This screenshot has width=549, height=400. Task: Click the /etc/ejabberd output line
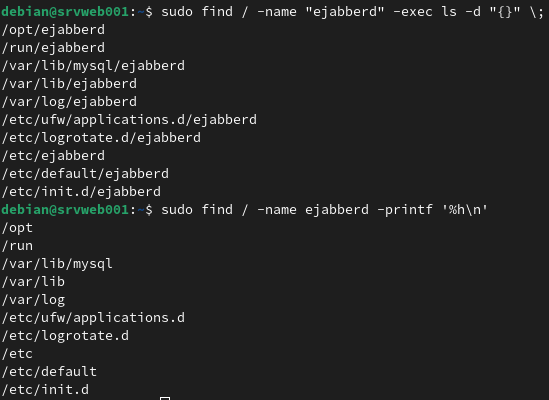click(x=53, y=156)
